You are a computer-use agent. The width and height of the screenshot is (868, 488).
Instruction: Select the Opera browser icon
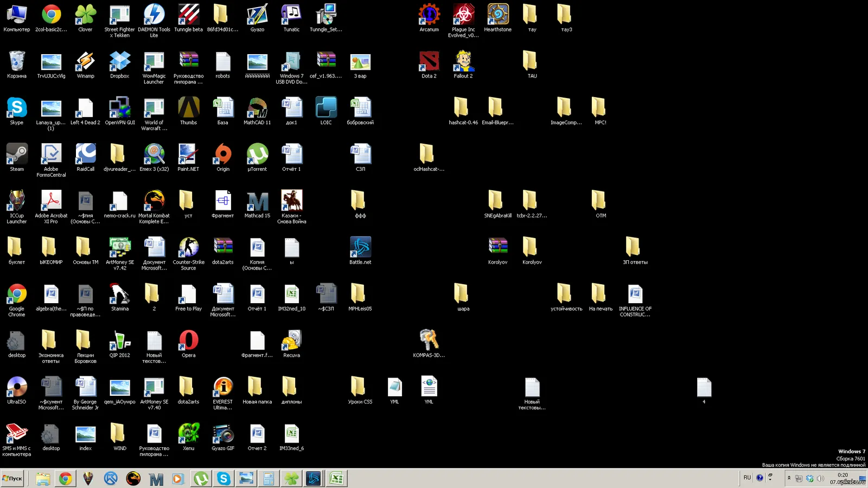click(x=188, y=344)
